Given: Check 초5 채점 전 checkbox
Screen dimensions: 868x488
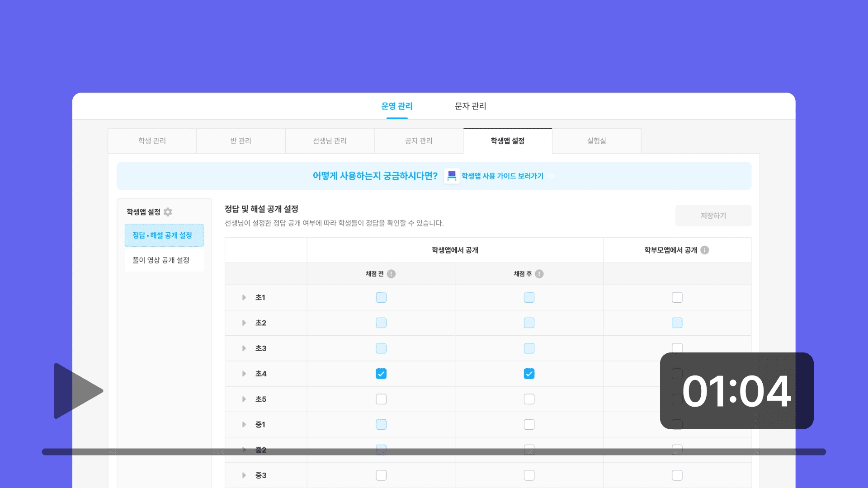Looking at the screenshot, I should point(381,399).
